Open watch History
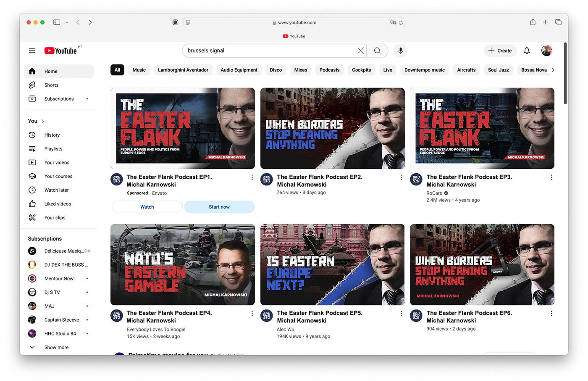The image size is (588, 381). (x=59, y=135)
